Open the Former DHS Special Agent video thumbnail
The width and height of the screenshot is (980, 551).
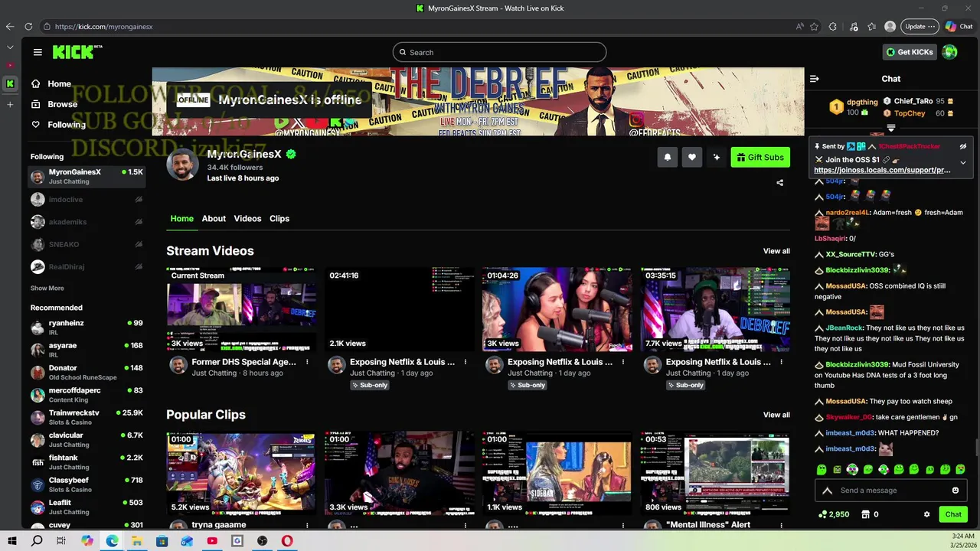tap(241, 309)
